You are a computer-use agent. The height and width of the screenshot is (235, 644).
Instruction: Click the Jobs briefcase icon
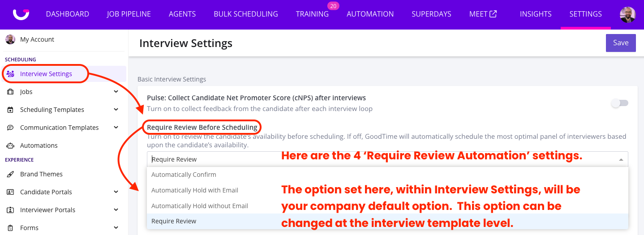pyautogui.click(x=10, y=92)
